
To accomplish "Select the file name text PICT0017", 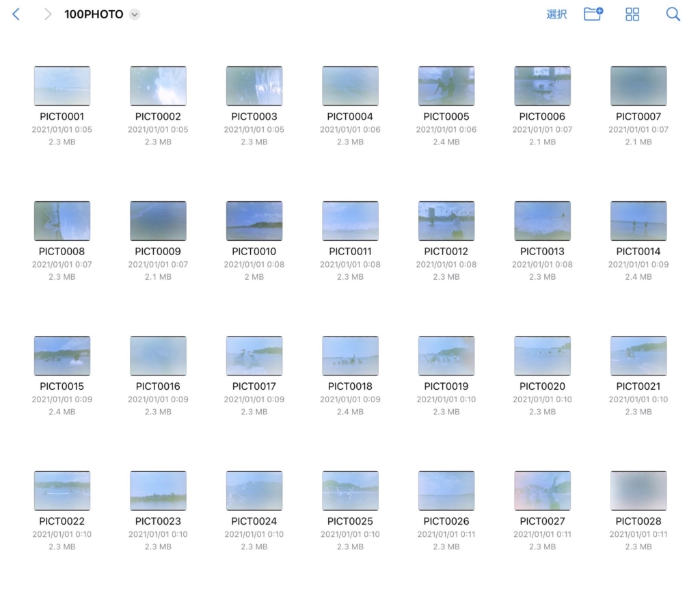I will [x=254, y=386].
